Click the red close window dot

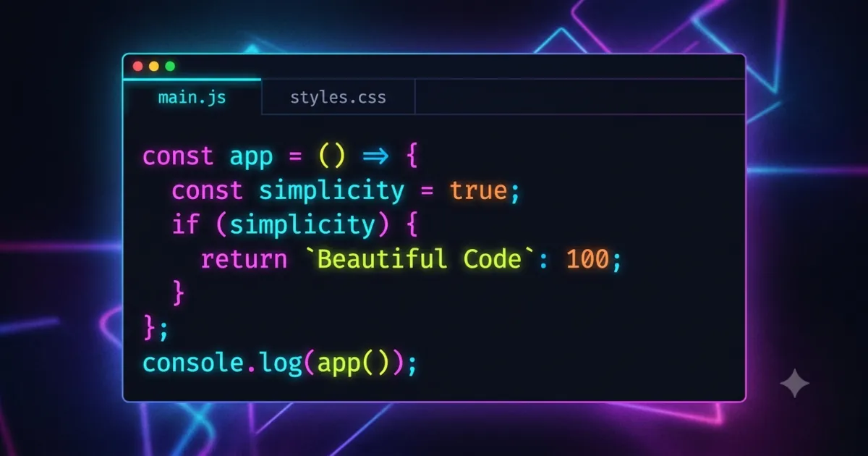point(137,67)
